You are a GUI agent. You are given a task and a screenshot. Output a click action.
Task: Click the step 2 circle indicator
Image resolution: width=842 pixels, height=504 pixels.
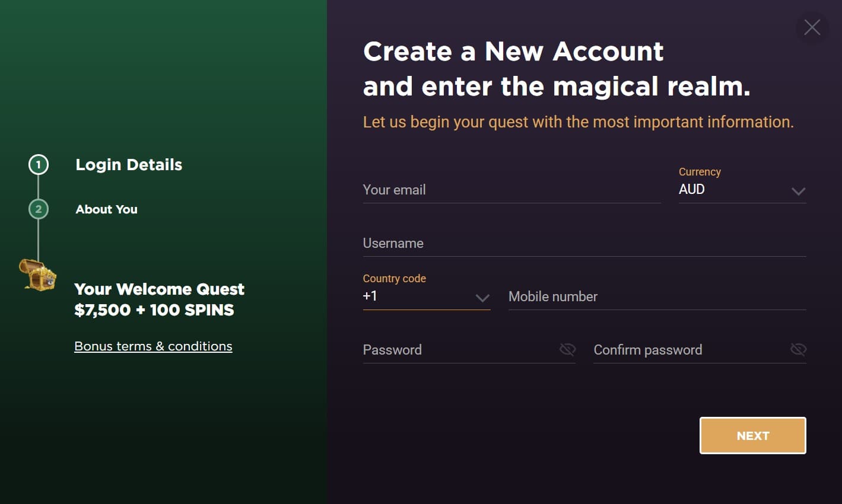(x=38, y=209)
